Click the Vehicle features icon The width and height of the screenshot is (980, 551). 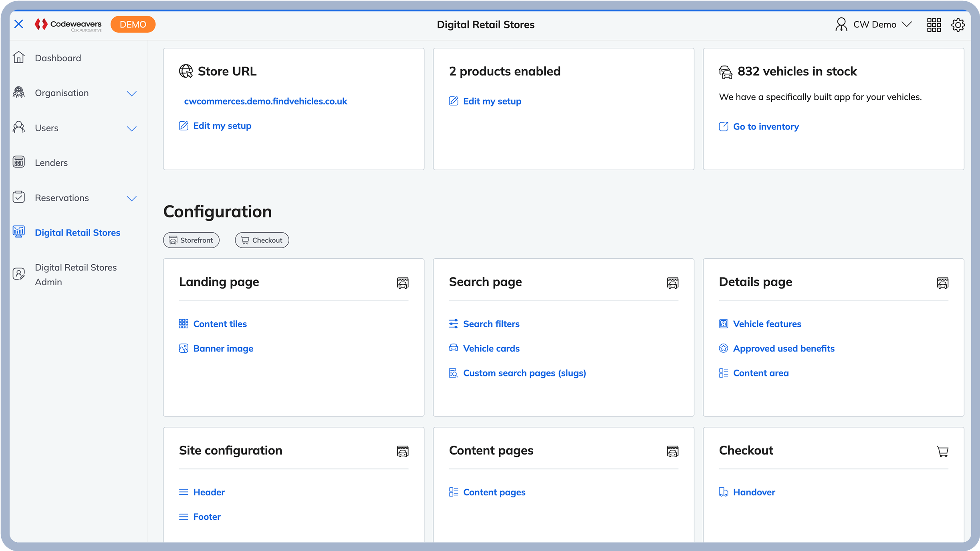[x=724, y=324]
